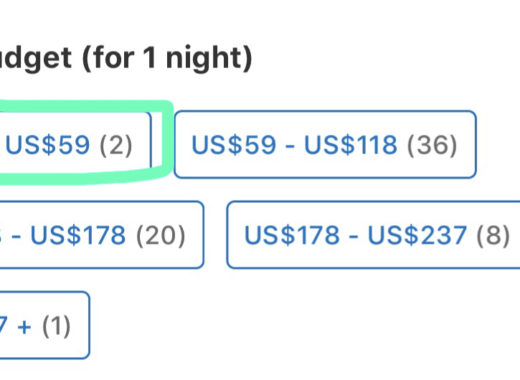The height and width of the screenshot is (380, 520).
Task: Select the budget option showing only 1 result
Action: (x=45, y=325)
